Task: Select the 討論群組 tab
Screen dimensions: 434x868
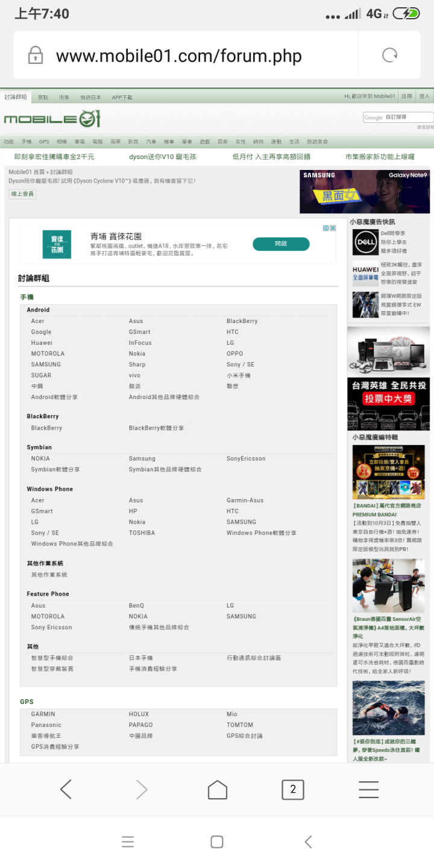Action: pyautogui.click(x=16, y=97)
